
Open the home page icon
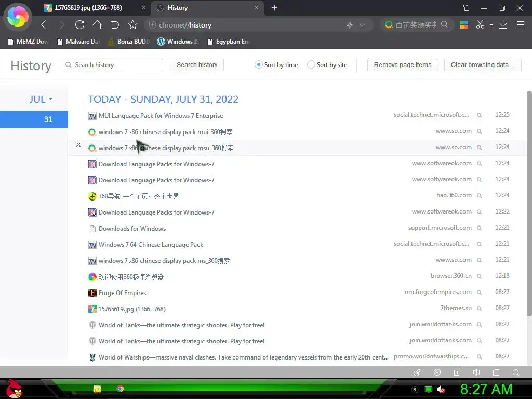click(x=97, y=25)
